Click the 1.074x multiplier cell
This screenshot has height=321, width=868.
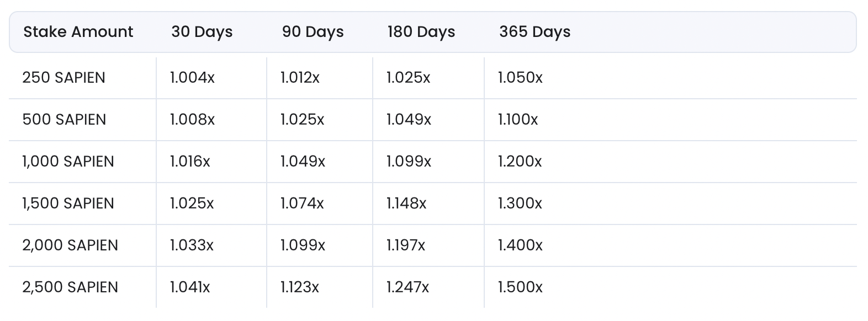[x=302, y=204]
